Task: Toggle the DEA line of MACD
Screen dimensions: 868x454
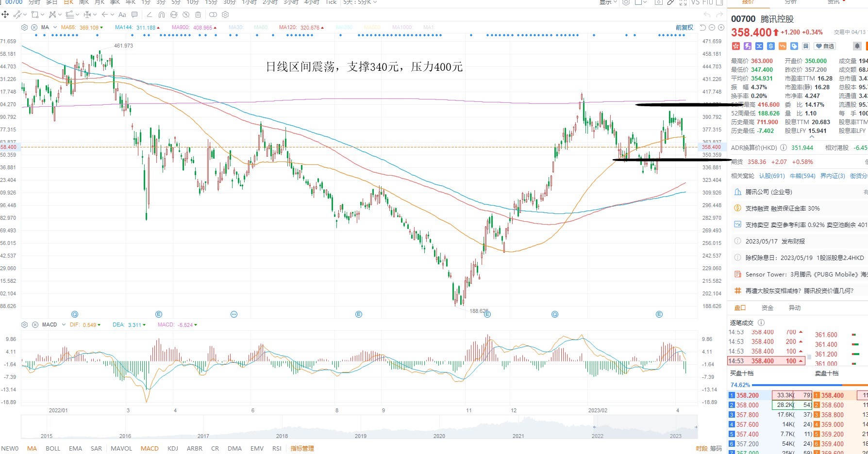Action: point(129,325)
